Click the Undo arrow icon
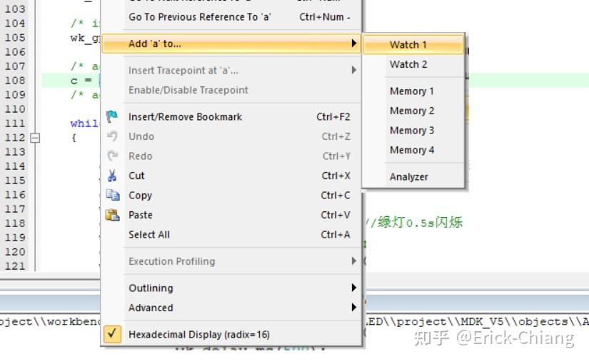This screenshot has height=364, width=589. pos(112,136)
